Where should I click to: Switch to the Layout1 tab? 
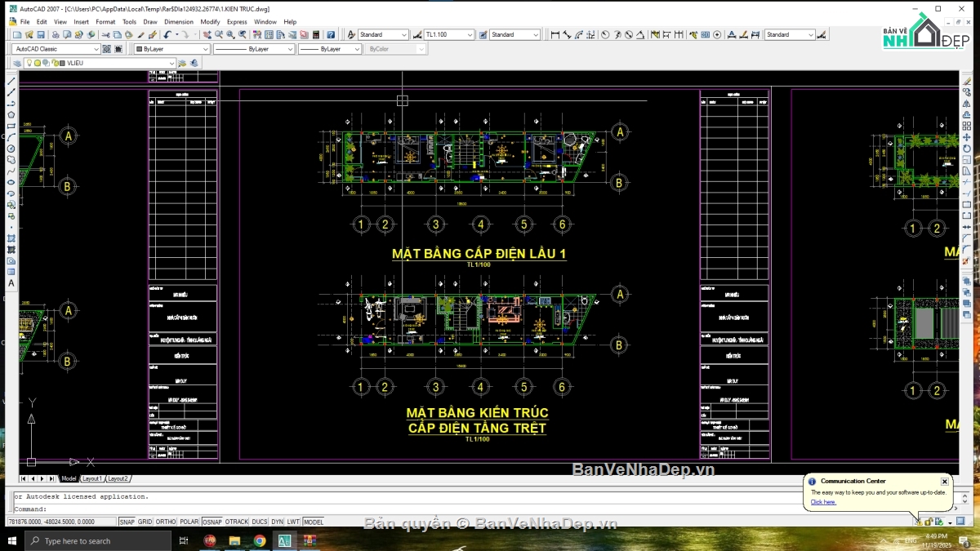92,478
